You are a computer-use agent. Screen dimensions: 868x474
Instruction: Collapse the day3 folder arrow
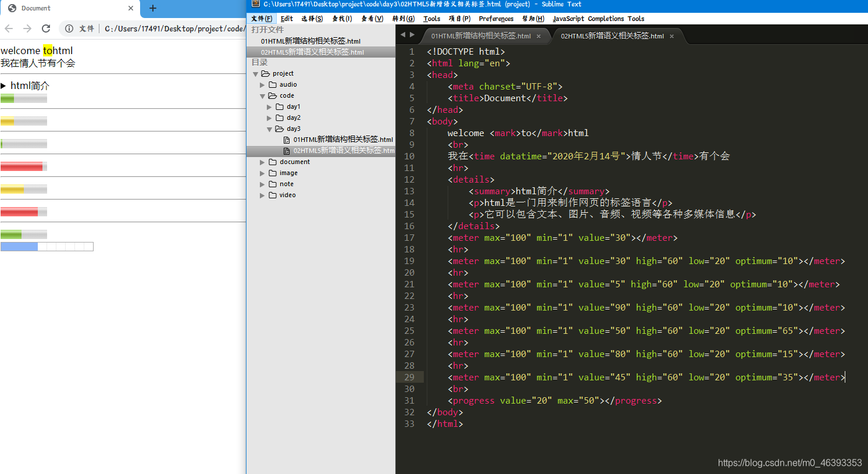coord(270,129)
